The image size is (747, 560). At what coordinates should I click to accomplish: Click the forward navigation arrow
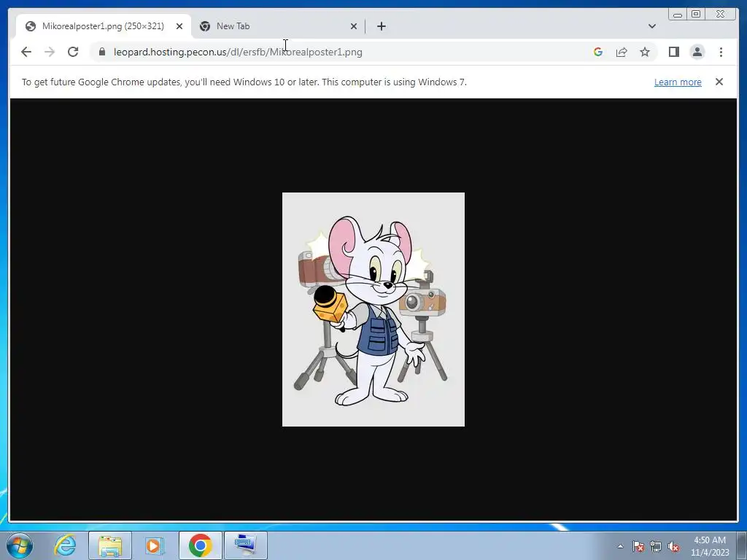[50, 52]
